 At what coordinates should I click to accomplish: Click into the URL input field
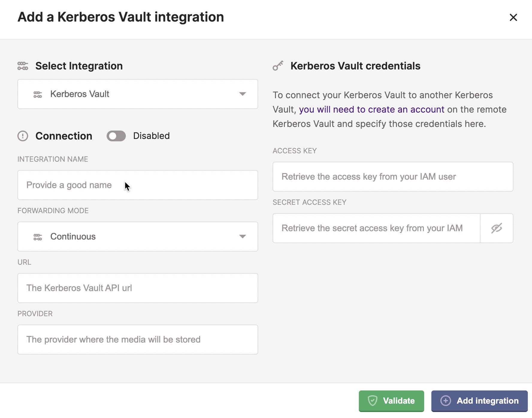(138, 288)
